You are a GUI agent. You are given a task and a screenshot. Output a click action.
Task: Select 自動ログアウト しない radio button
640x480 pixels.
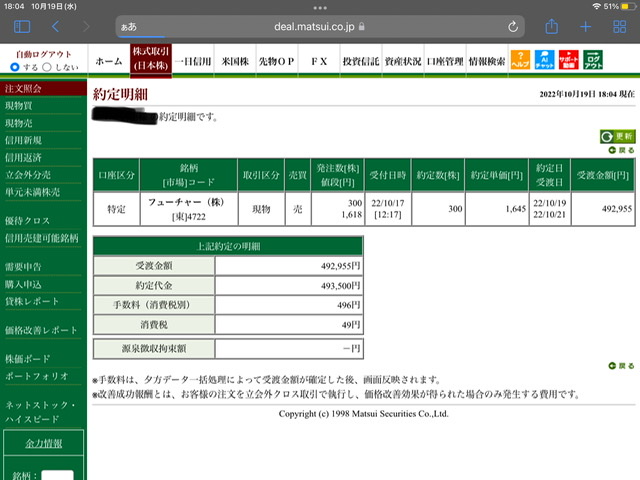click(47, 67)
